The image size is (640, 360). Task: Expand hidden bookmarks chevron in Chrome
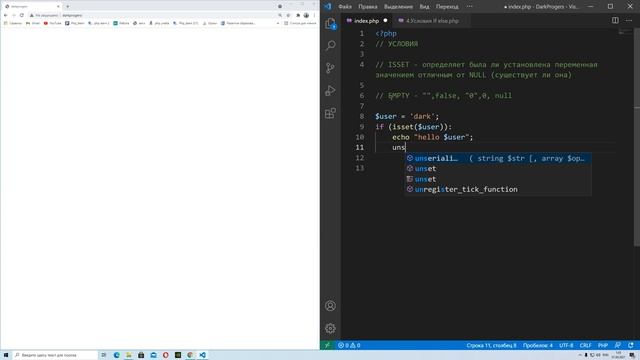278,23
